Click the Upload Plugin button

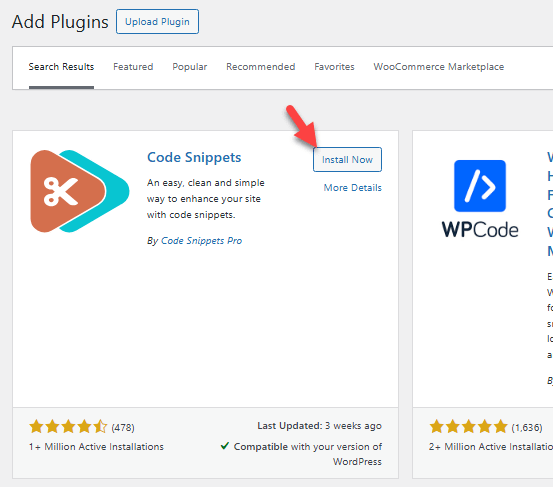[x=157, y=22]
